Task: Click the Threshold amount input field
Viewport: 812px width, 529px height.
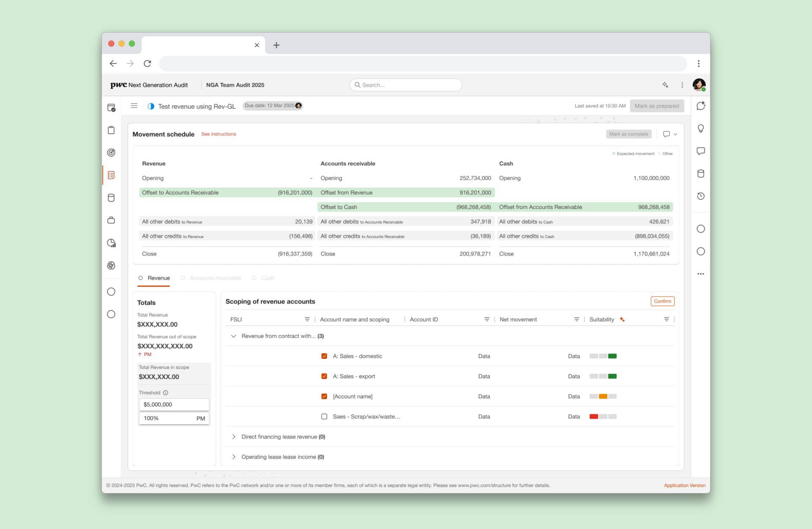Action: coord(174,405)
